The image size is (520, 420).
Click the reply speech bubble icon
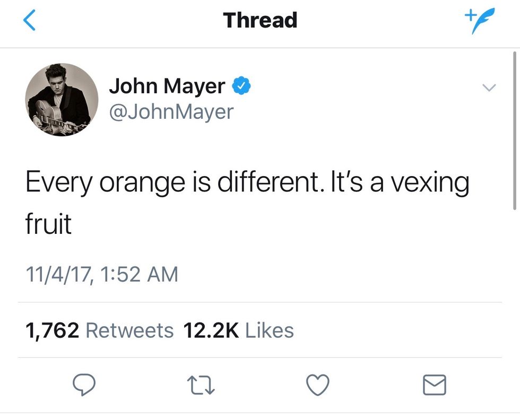[x=83, y=384]
